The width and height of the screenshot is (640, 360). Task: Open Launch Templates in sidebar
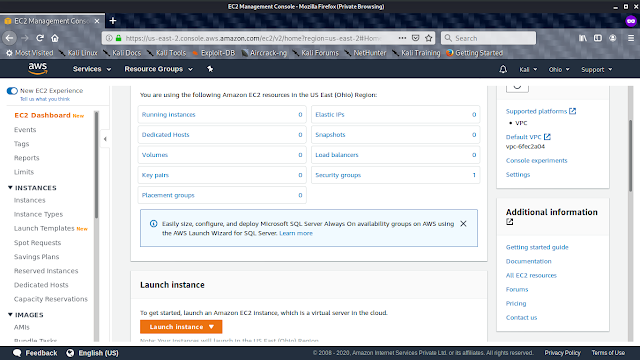(x=44, y=228)
